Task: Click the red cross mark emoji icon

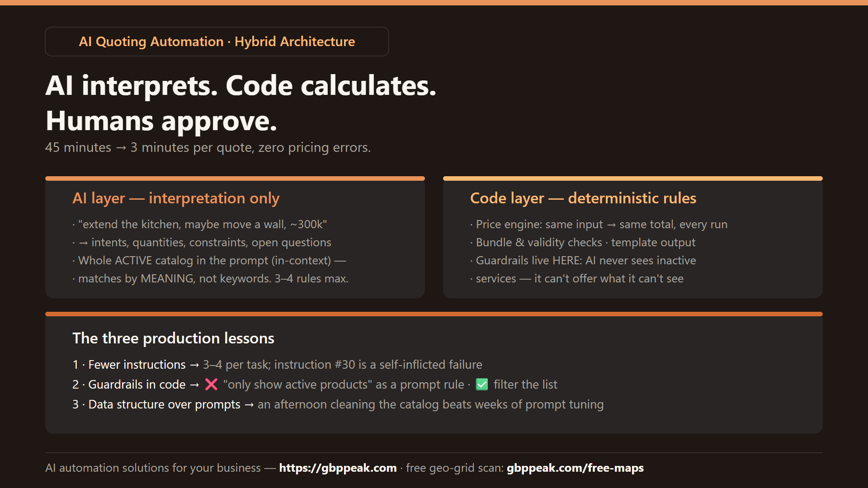Action: click(x=211, y=385)
